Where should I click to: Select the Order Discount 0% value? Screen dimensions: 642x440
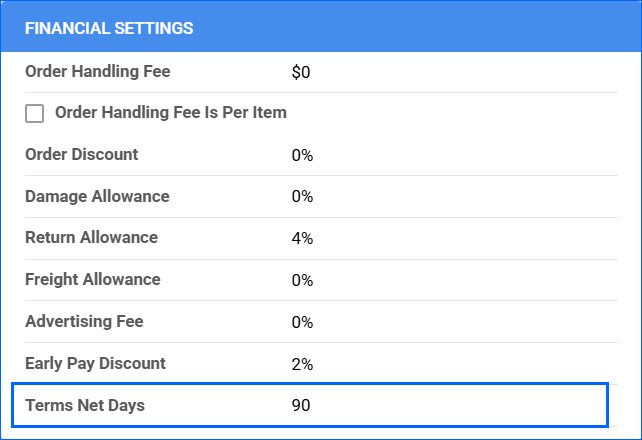pyautogui.click(x=302, y=155)
